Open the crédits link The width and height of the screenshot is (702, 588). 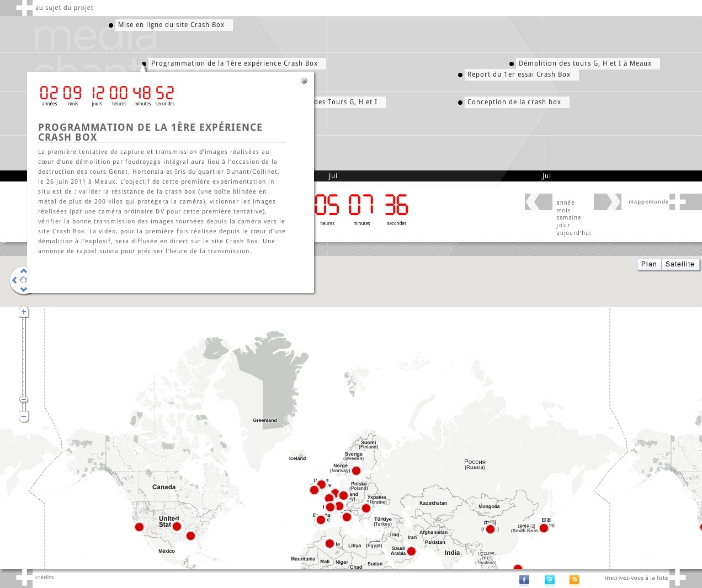(x=45, y=578)
